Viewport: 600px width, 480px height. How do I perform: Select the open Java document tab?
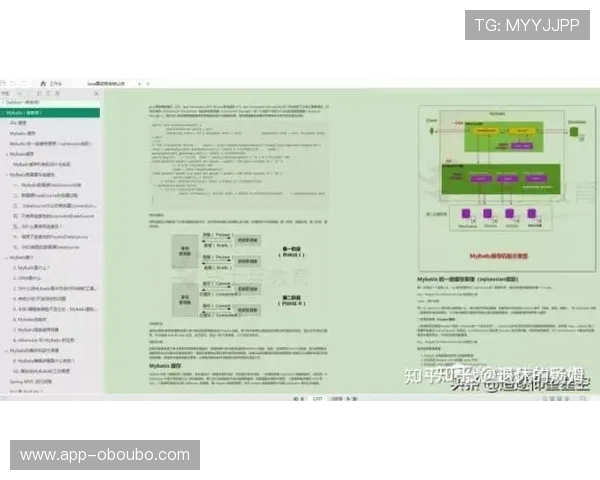point(106,83)
